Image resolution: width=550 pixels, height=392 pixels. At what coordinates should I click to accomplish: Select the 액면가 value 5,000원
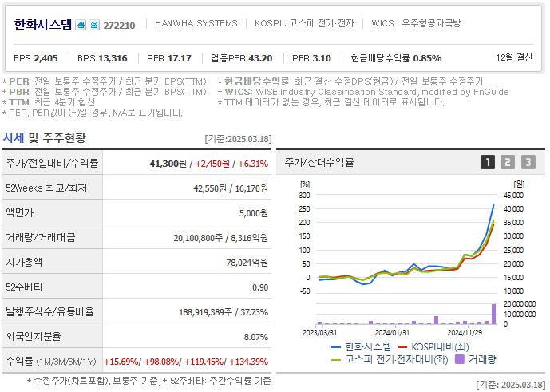point(253,213)
